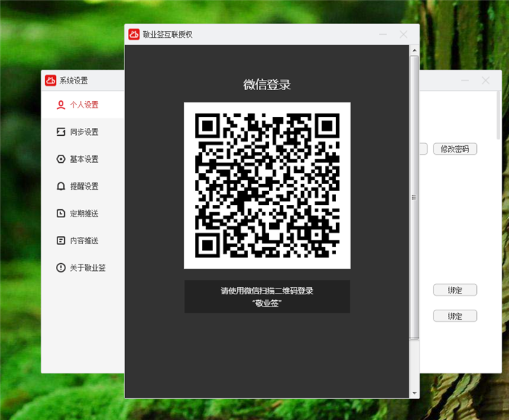
Task: Open 基本设置 in settings sidebar
Action: pyautogui.click(x=83, y=159)
